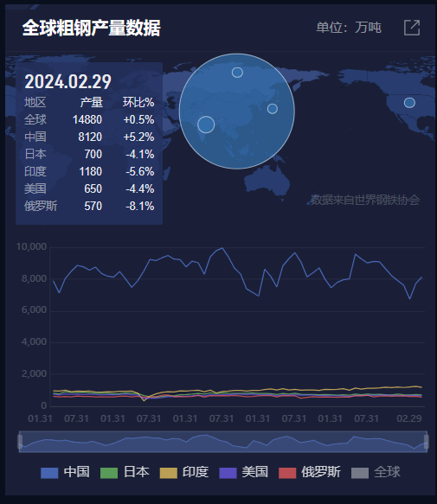Image resolution: width=437 pixels, height=504 pixels.
Task: Click the 02.29 date label on axis
Action: point(409,418)
